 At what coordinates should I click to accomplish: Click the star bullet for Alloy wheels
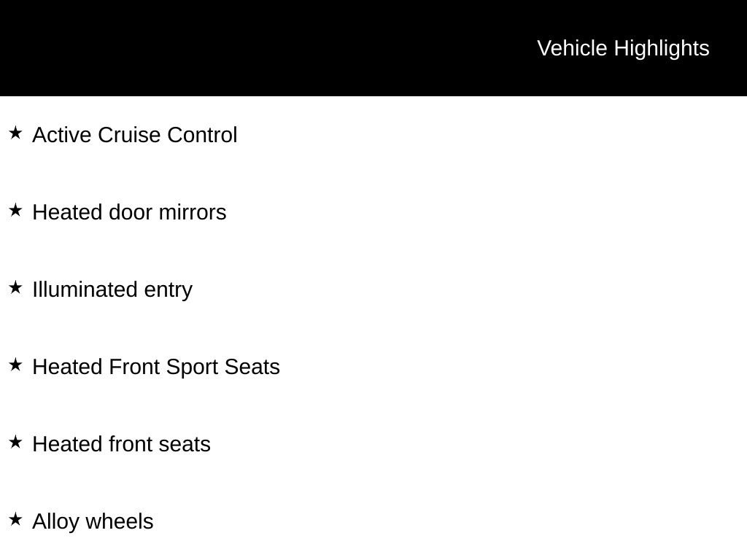click(15, 520)
